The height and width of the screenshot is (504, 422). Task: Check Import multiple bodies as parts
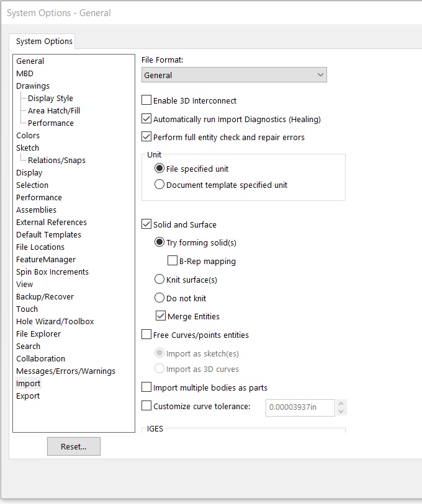pos(146,387)
